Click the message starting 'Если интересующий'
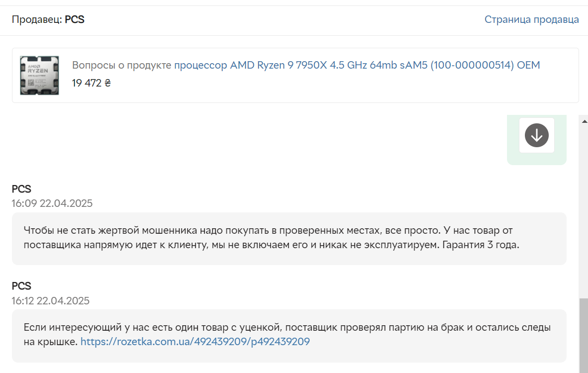The image size is (588, 373). [x=289, y=336]
